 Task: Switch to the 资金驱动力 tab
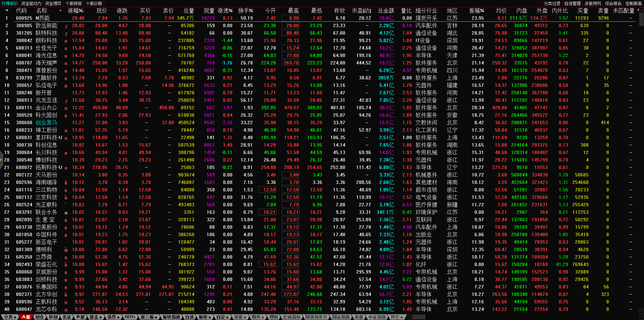(31, 3)
